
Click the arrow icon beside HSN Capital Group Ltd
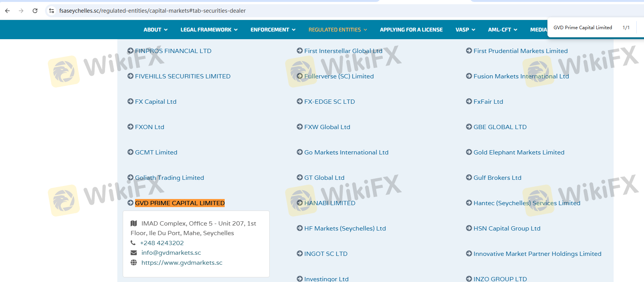click(469, 228)
